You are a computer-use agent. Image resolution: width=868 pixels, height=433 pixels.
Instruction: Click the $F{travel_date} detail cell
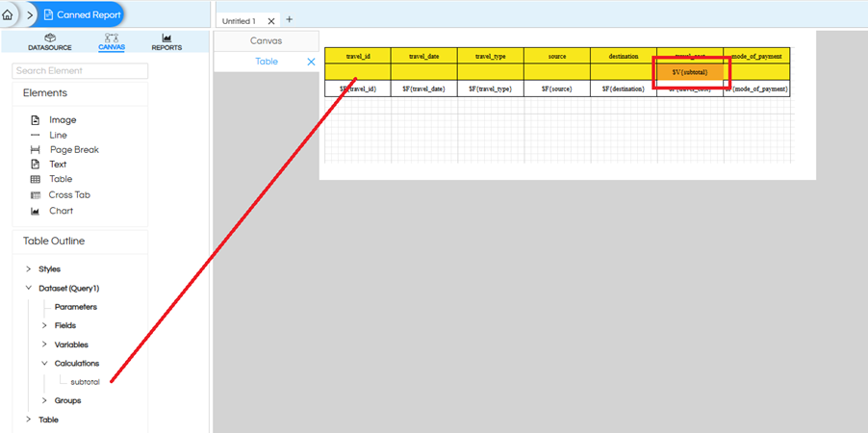point(424,89)
